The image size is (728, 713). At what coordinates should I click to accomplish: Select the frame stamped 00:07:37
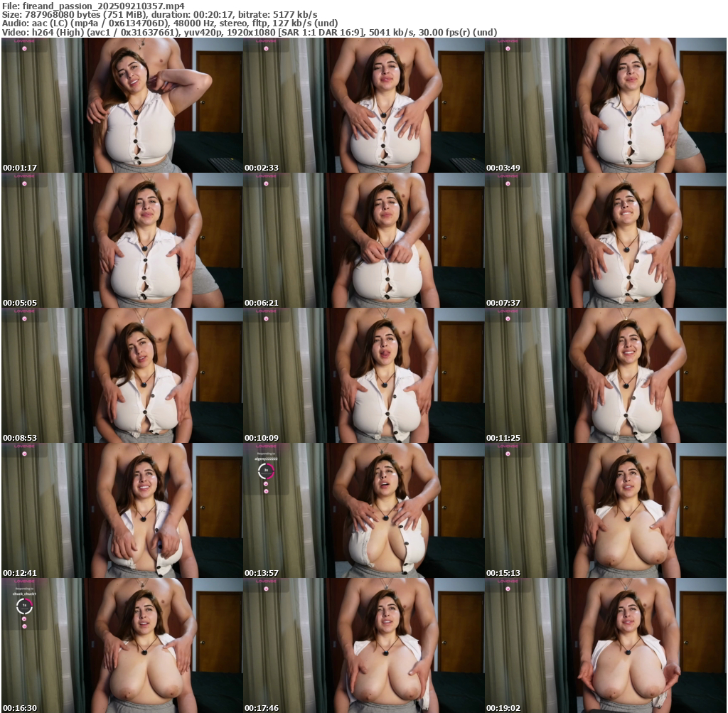(x=605, y=240)
